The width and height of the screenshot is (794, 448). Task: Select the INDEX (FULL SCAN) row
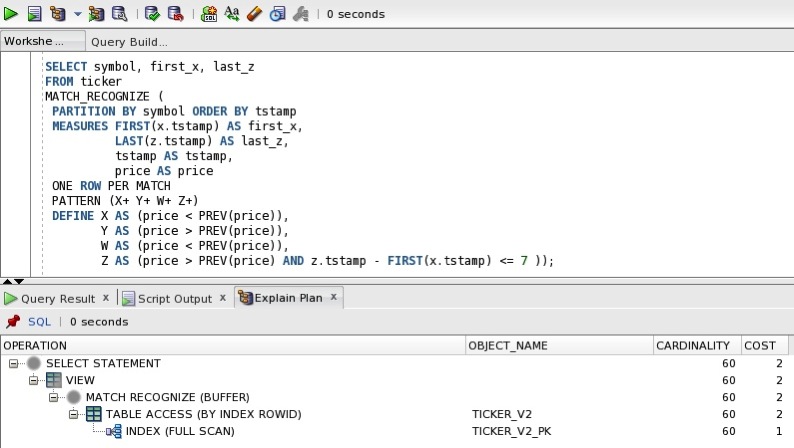395,431
